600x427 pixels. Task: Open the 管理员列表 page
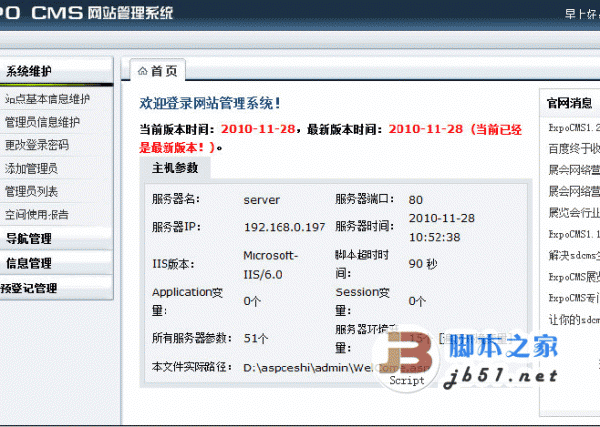[x=31, y=191]
